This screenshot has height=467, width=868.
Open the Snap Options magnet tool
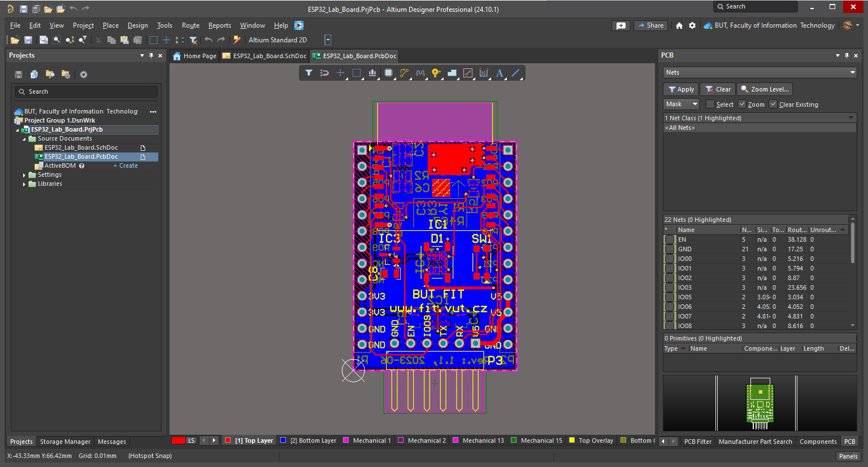tap(324, 73)
